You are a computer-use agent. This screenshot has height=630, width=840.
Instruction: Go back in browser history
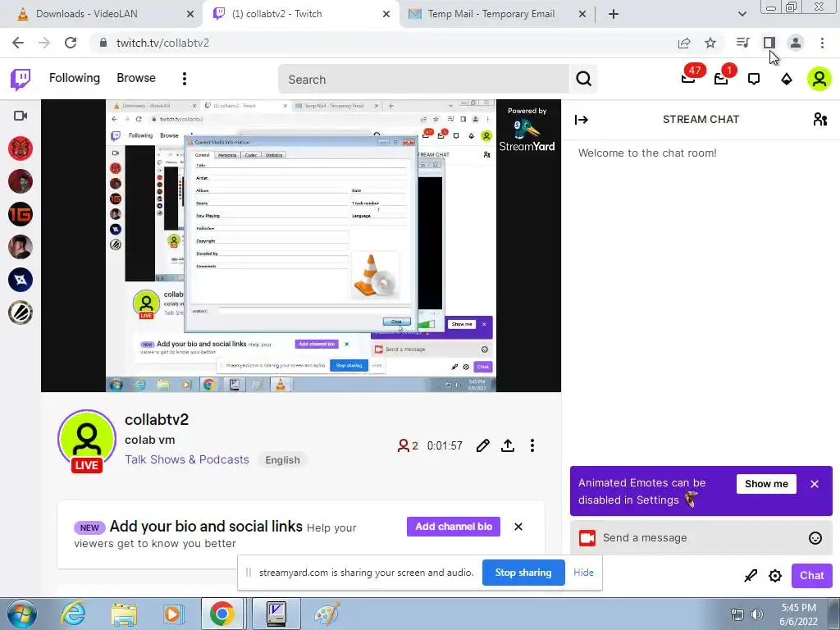[18, 43]
